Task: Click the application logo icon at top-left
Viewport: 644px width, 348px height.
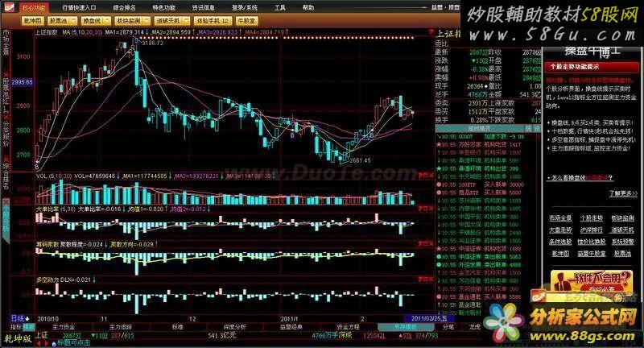Action: [x=10, y=7]
